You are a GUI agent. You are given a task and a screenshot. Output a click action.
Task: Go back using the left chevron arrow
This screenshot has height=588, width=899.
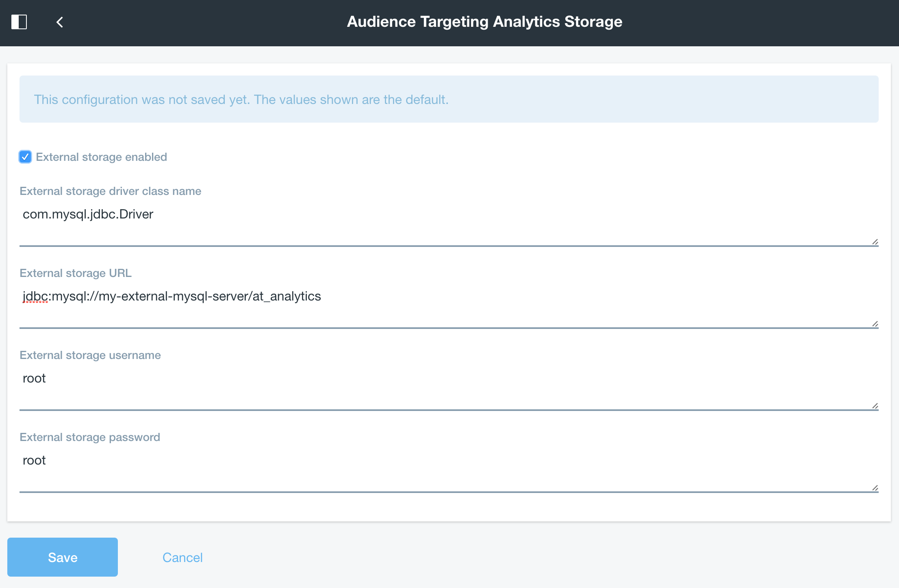pos(60,22)
